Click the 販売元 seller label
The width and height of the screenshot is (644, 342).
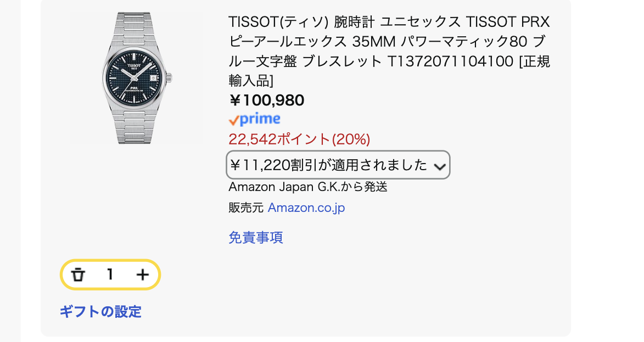click(246, 208)
